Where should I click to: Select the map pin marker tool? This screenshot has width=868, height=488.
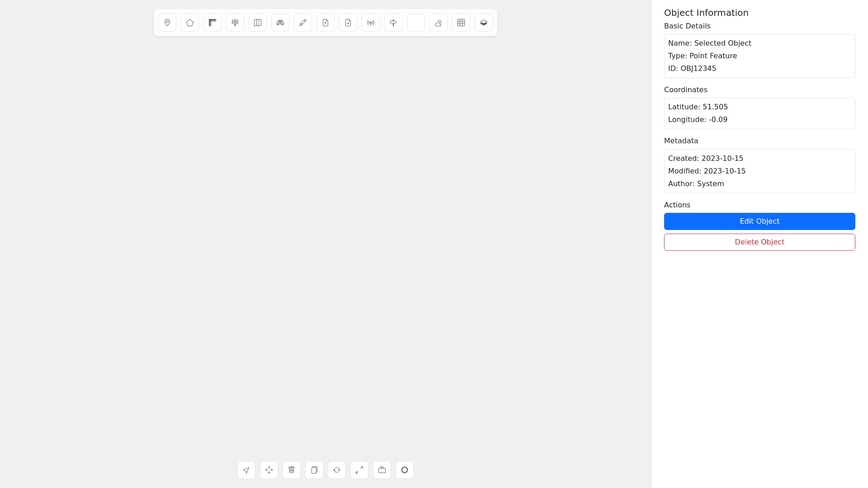(167, 23)
